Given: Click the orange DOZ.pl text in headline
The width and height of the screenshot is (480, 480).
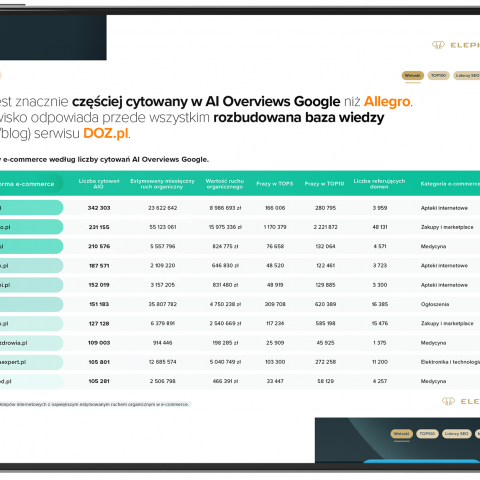Looking at the screenshot, I should pos(106,133).
